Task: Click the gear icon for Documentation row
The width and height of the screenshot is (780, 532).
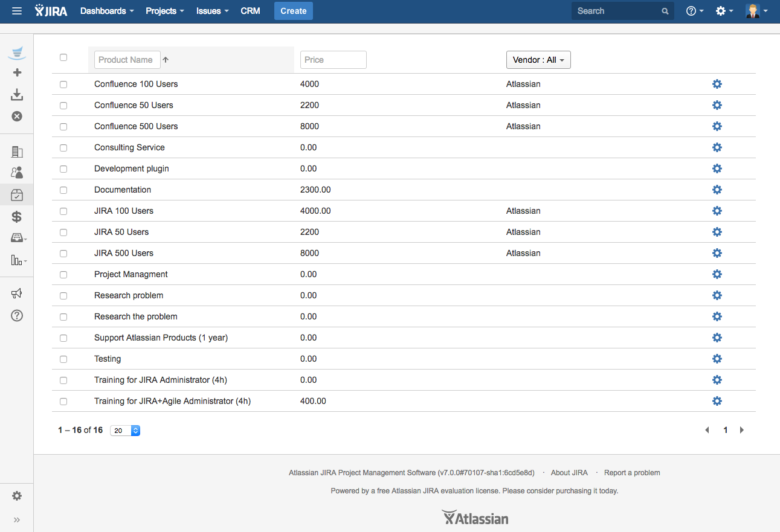Action: pyautogui.click(x=717, y=190)
